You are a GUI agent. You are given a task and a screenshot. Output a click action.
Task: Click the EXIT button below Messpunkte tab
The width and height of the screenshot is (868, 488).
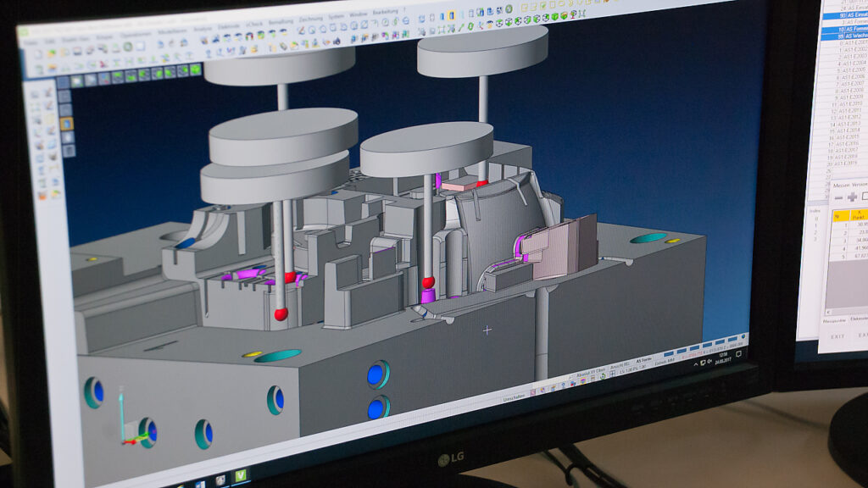click(x=837, y=336)
